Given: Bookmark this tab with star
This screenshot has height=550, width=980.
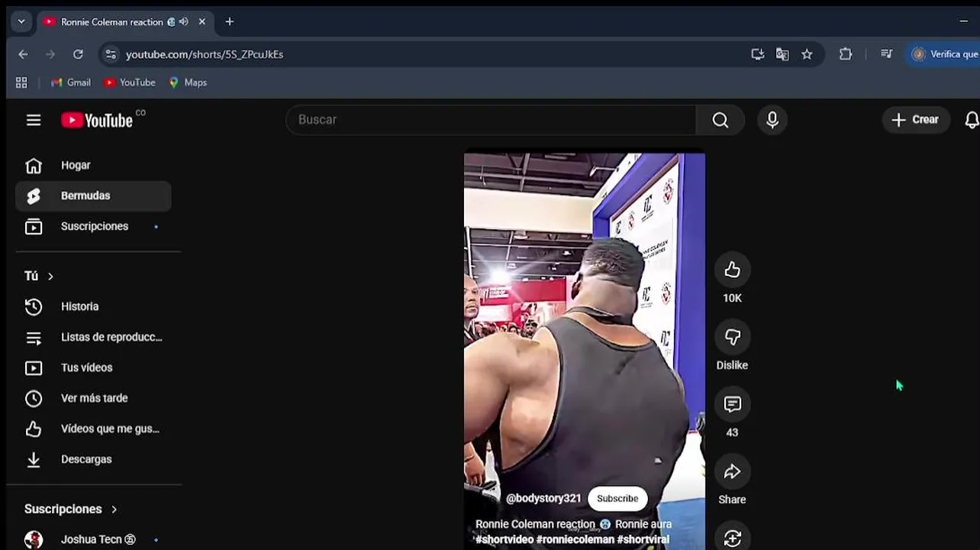Looking at the screenshot, I should (x=807, y=54).
